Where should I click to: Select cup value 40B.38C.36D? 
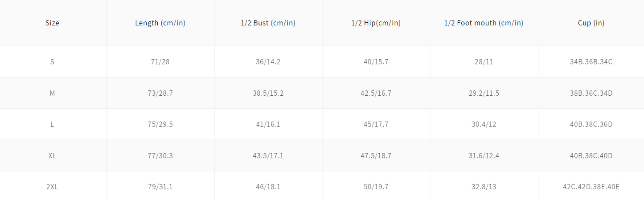[591, 124]
